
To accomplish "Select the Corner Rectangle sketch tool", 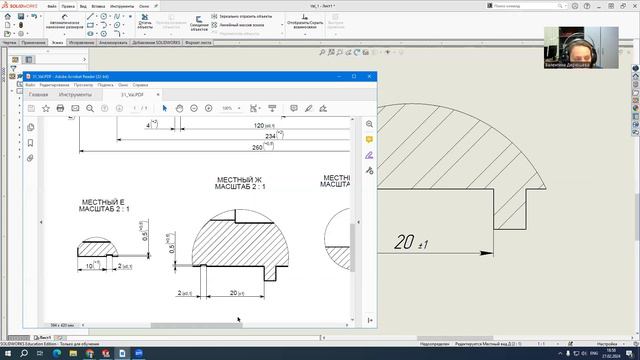I will 90,25.
